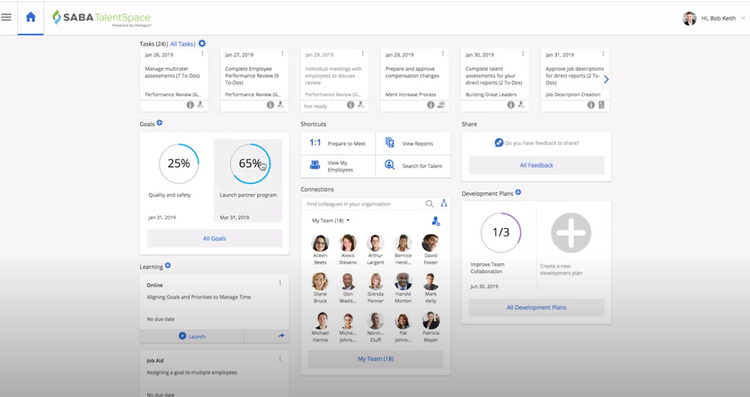This screenshot has height=397, width=750.
Task: Click the feedback to share prompt
Action: [536, 143]
